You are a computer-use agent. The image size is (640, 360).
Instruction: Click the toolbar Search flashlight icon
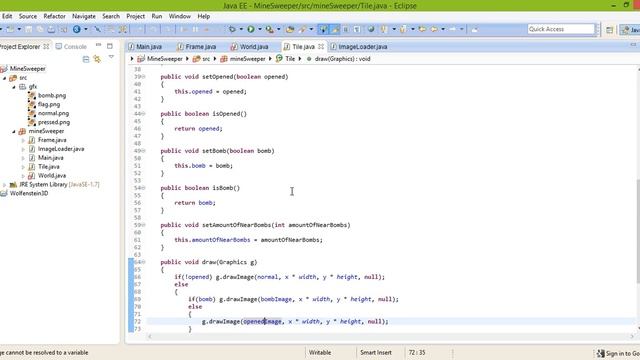[x=302, y=29]
